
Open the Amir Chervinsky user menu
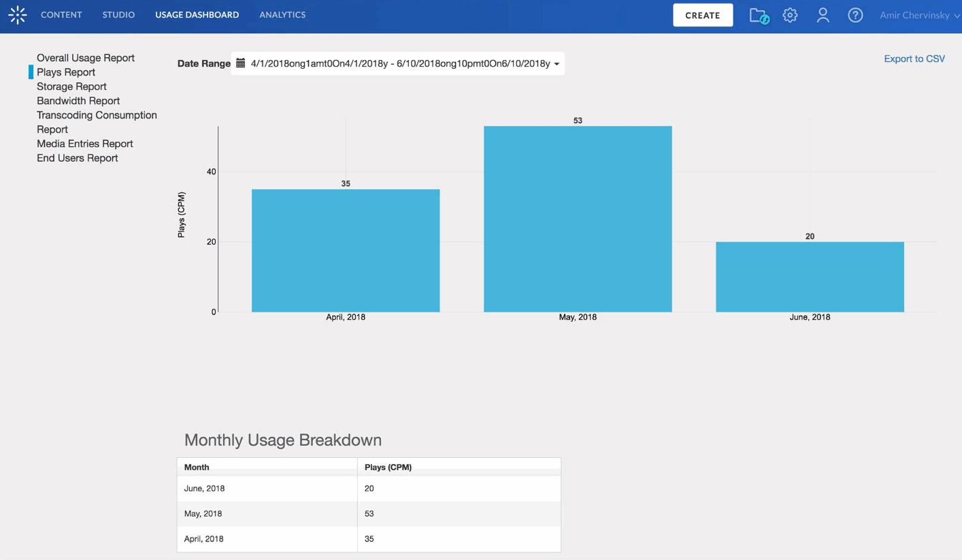click(919, 15)
